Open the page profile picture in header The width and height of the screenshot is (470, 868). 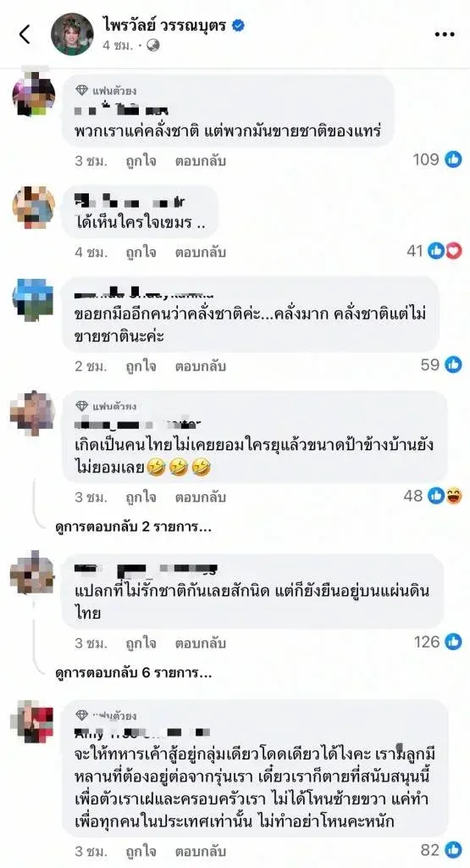72,34
